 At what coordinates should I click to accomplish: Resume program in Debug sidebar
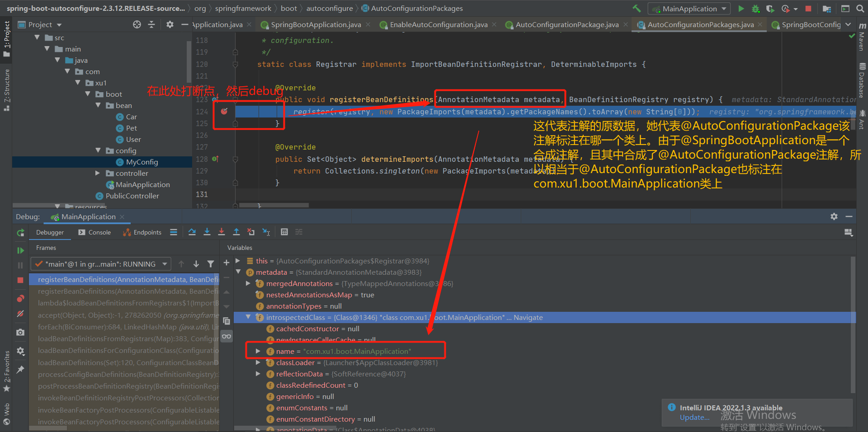(x=20, y=250)
